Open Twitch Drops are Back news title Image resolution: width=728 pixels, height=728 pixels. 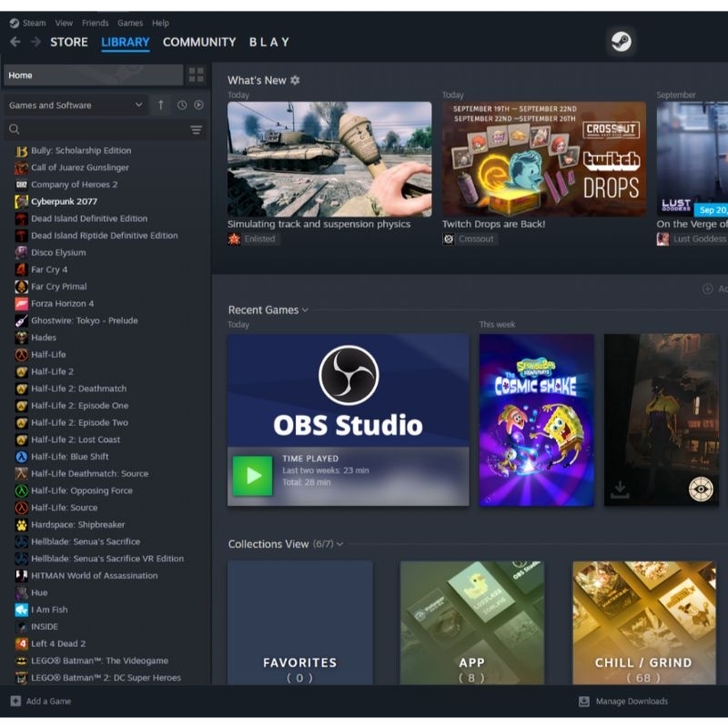point(493,224)
